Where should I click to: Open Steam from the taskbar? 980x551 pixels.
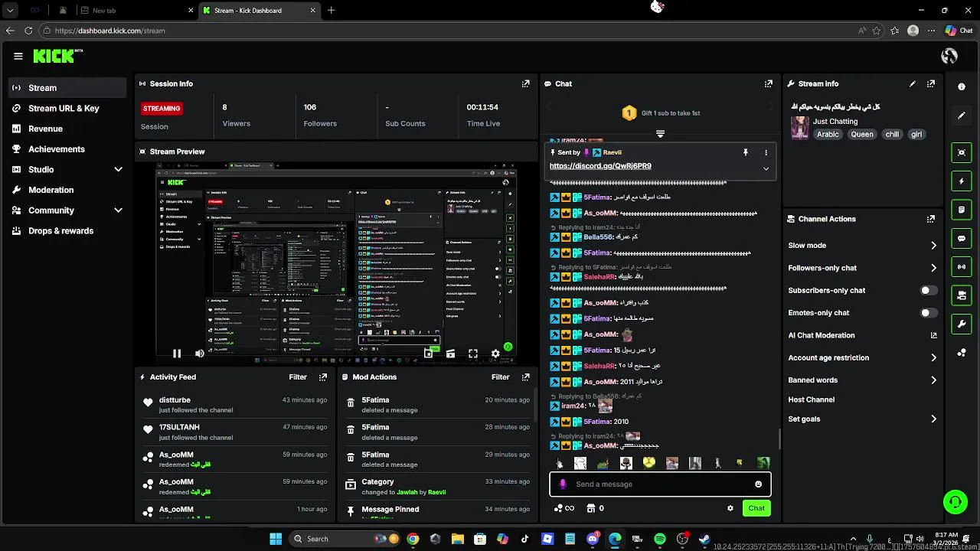point(704,539)
